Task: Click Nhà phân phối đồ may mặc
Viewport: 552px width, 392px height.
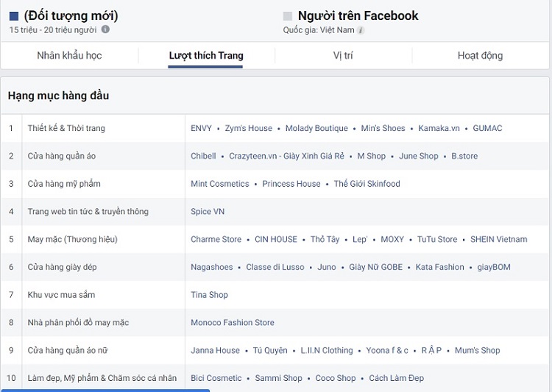Action: click(78, 323)
